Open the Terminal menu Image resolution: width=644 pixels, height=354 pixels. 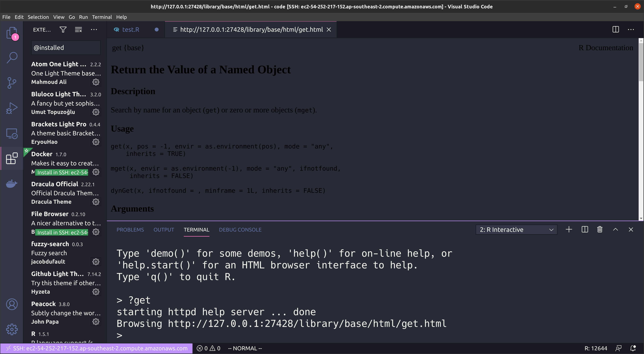pyautogui.click(x=102, y=17)
